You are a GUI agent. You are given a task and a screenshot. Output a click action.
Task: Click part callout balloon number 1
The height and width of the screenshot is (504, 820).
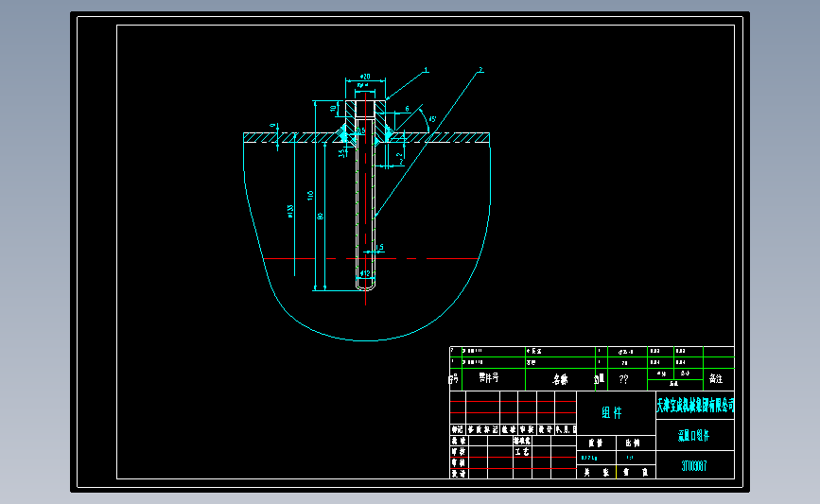click(426, 70)
